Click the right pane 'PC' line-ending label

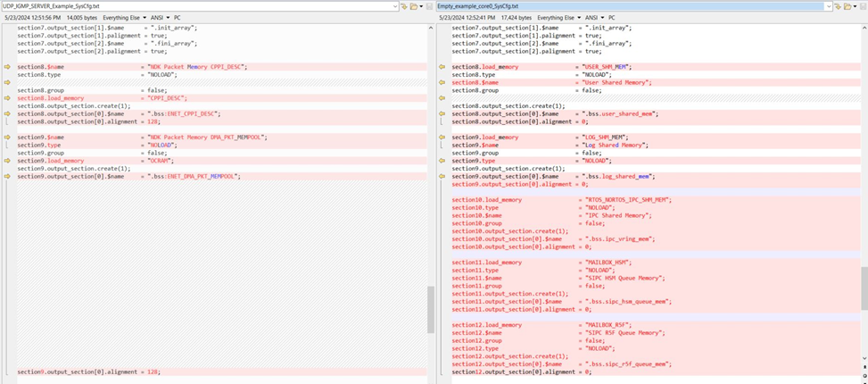612,18
